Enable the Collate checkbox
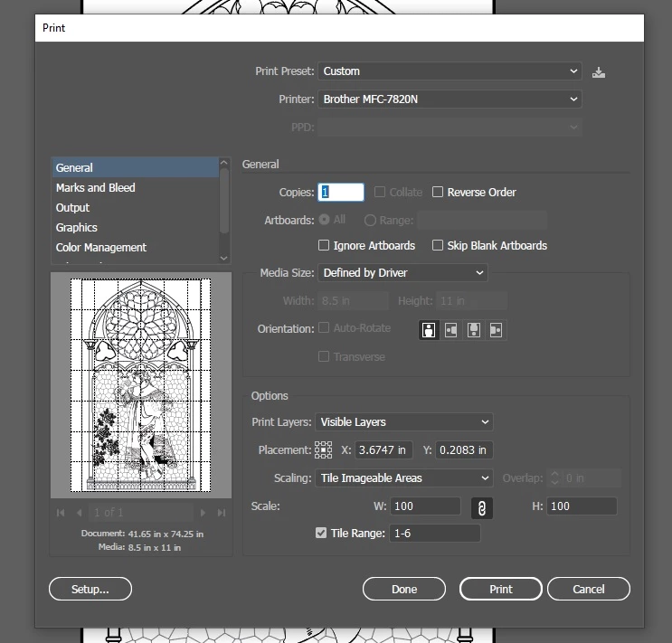The height and width of the screenshot is (643, 672). pos(380,192)
